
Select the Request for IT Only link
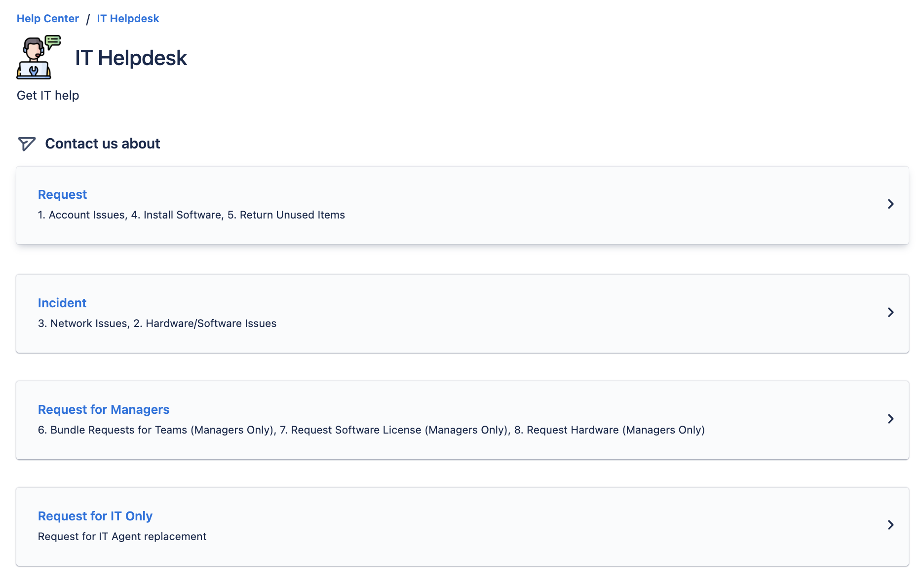point(95,516)
